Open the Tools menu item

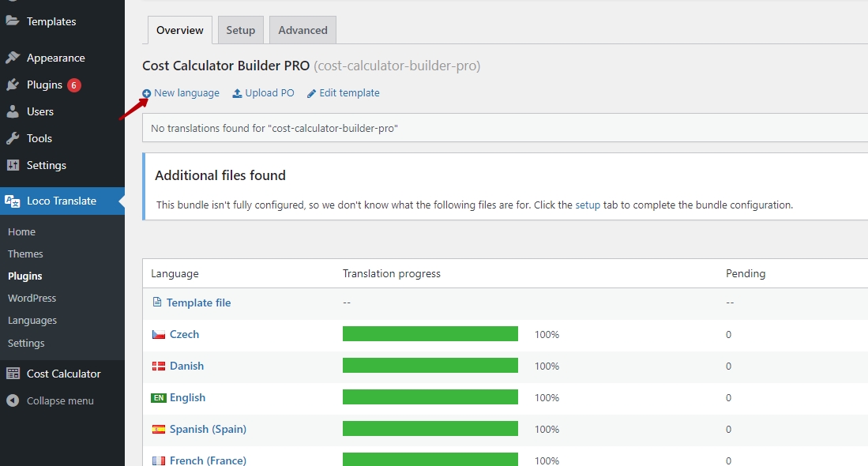(39, 138)
